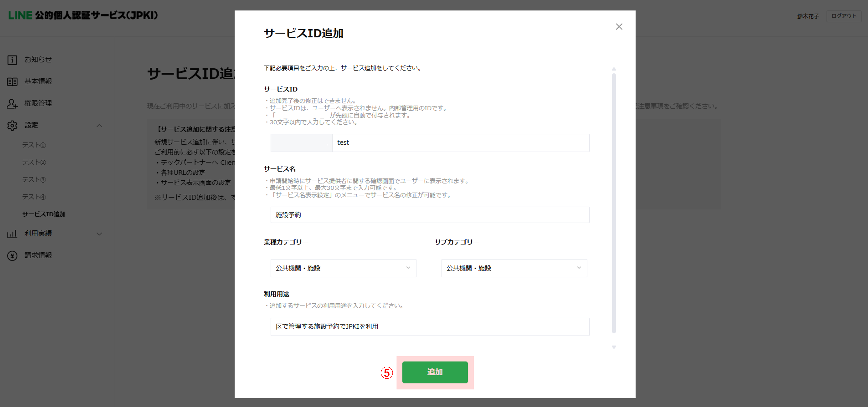The height and width of the screenshot is (407, 868).
Task: Click the 請求情報 yen icon
Action: (x=12, y=255)
